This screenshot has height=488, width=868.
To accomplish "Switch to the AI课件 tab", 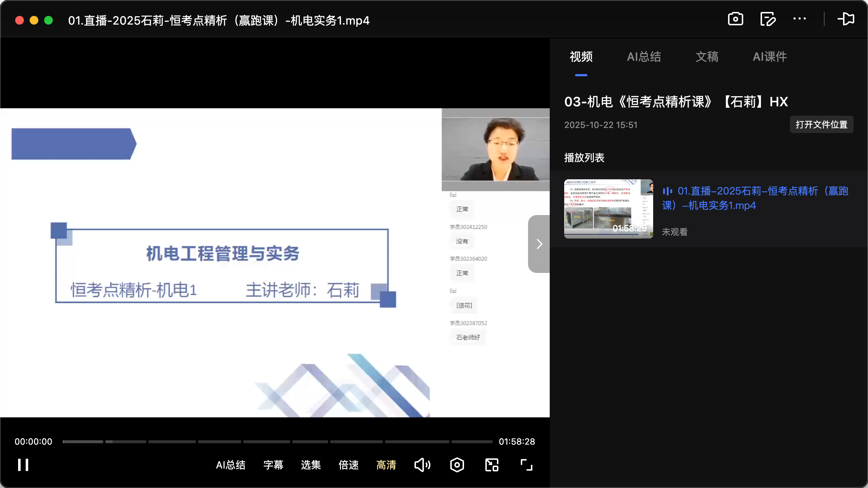I will 769,57.
